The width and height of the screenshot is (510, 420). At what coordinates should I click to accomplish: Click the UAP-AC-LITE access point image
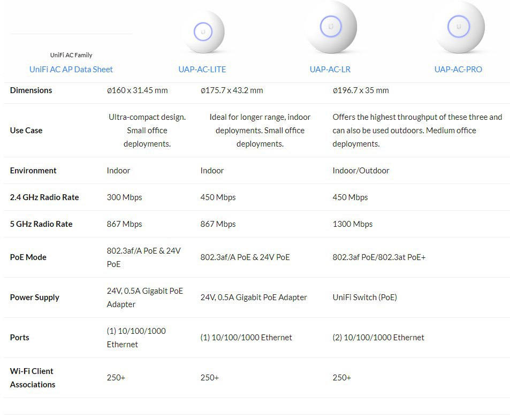(203, 32)
